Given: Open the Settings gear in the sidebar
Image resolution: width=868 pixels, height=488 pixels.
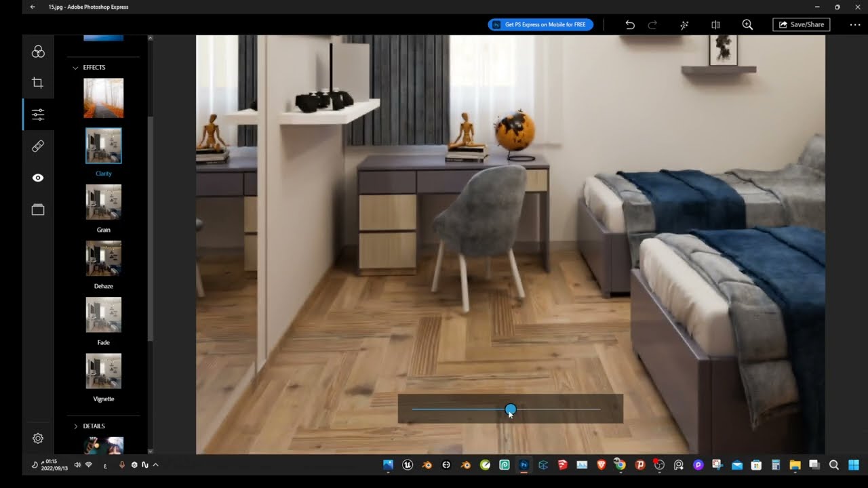Looking at the screenshot, I should [x=38, y=439].
